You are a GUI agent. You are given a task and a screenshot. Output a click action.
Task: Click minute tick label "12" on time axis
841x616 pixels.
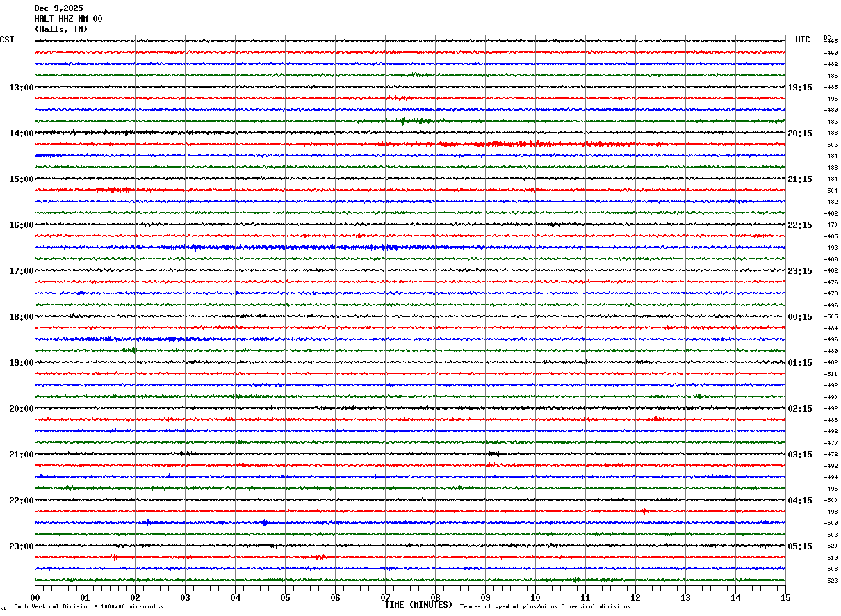pos(635,597)
